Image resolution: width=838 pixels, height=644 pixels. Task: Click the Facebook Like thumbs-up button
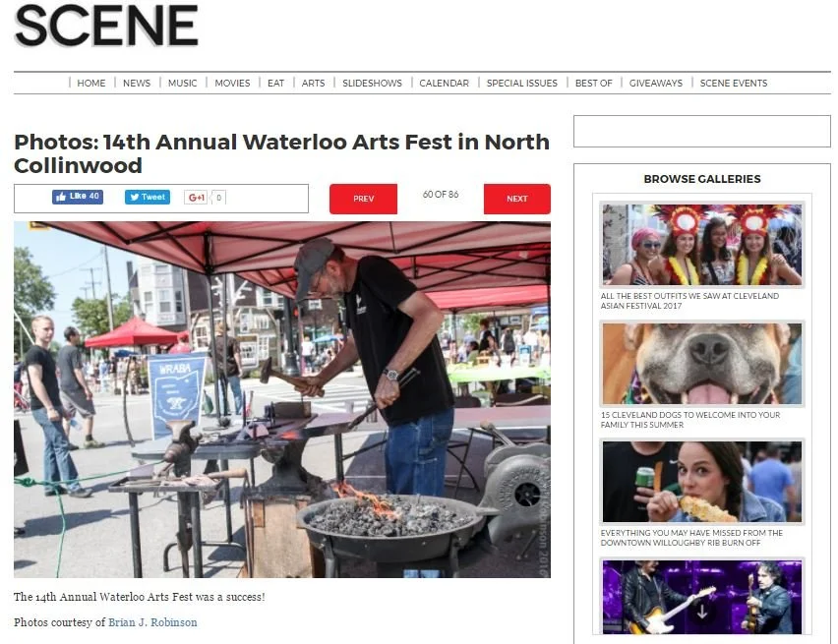point(78,197)
